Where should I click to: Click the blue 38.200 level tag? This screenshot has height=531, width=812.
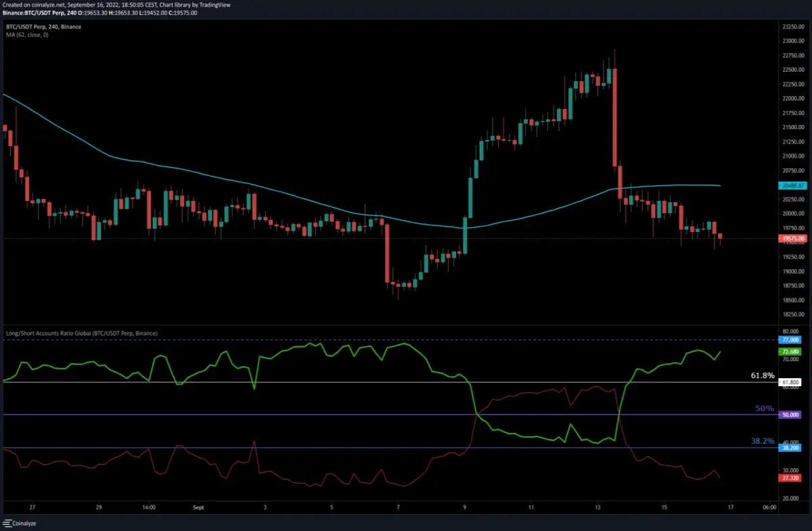tap(791, 448)
